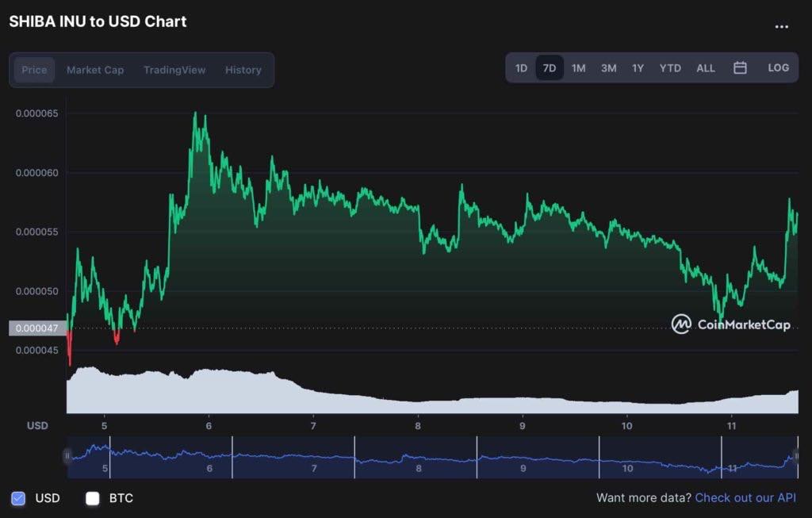Image resolution: width=812 pixels, height=518 pixels.
Task: Click the USD axis unit label
Action: [37, 426]
